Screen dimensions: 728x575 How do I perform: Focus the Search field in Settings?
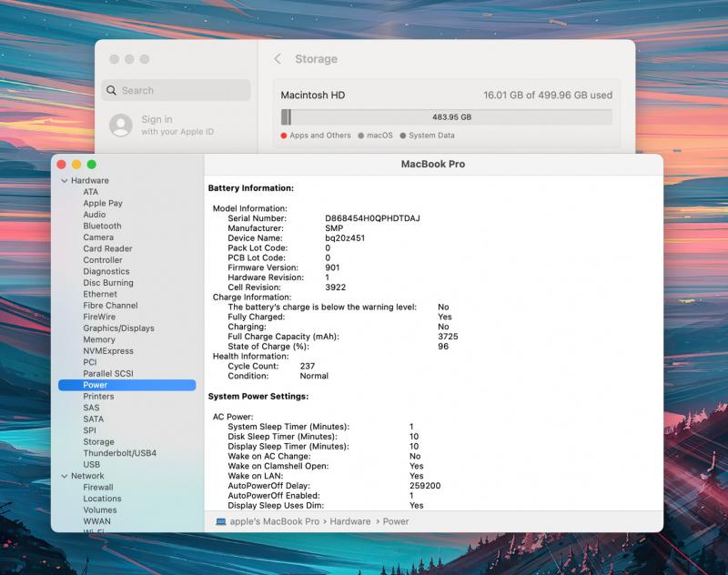(x=176, y=90)
